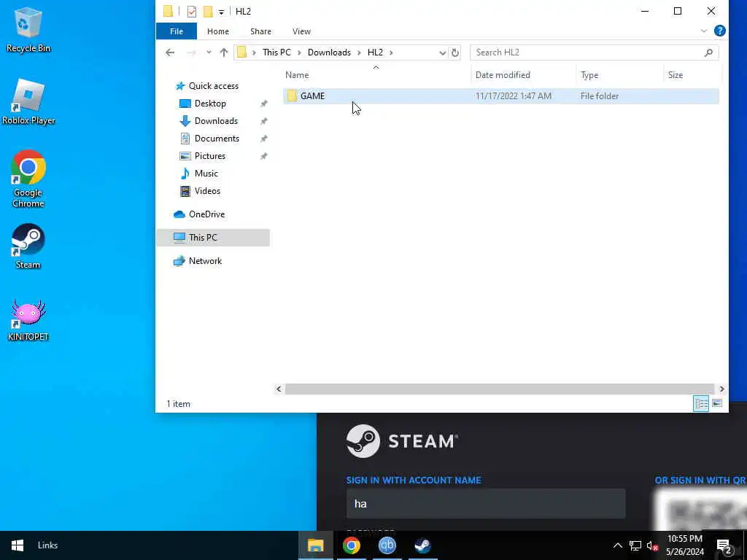Viewport: 747px width, 560px height.
Task: Open address bar history dropdown
Action: 442,52
